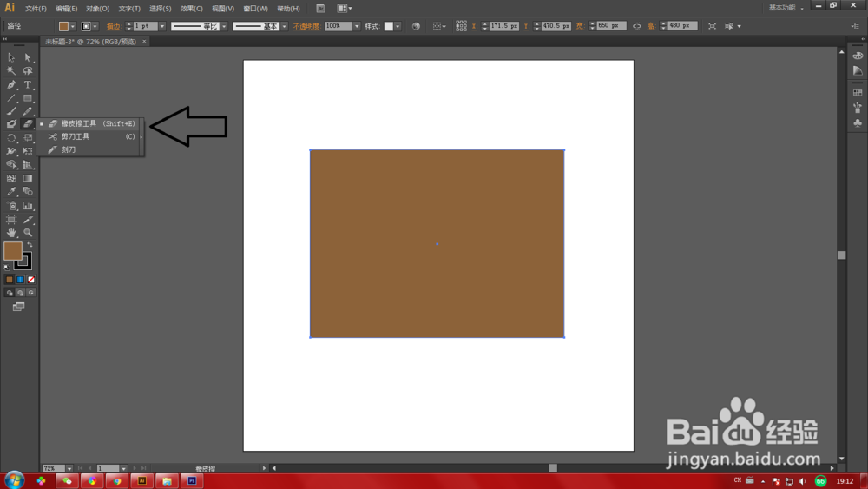Select the Zoom tool

click(x=28, y=233)
